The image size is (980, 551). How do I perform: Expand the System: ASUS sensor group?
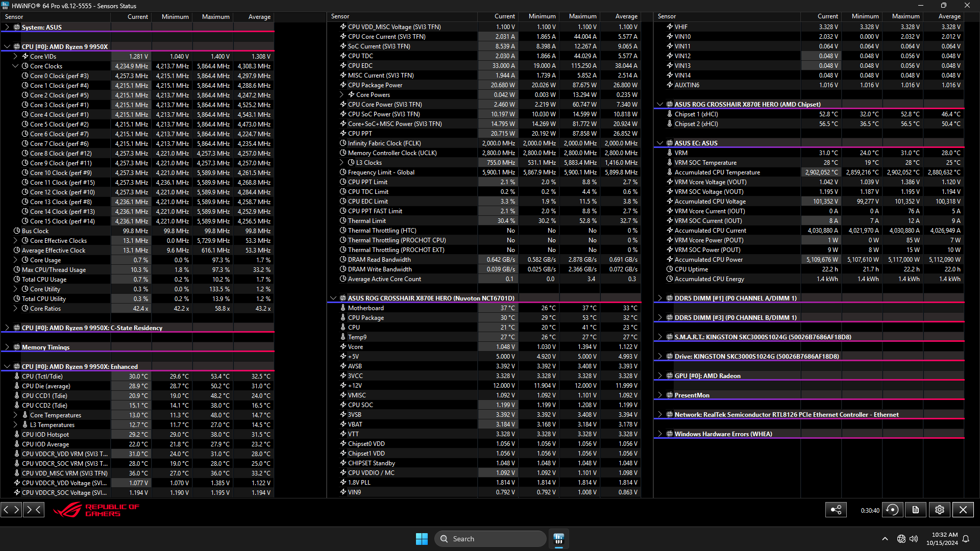click(x=7, y=27)
